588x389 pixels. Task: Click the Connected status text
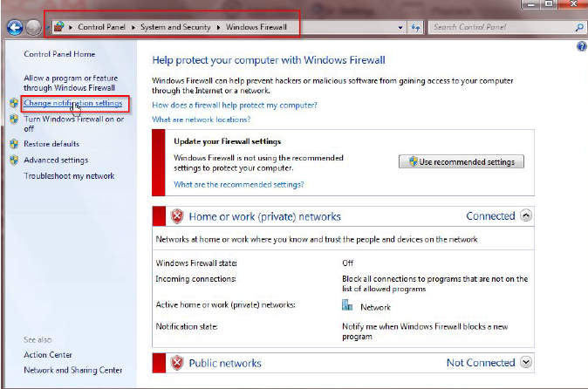490,215
